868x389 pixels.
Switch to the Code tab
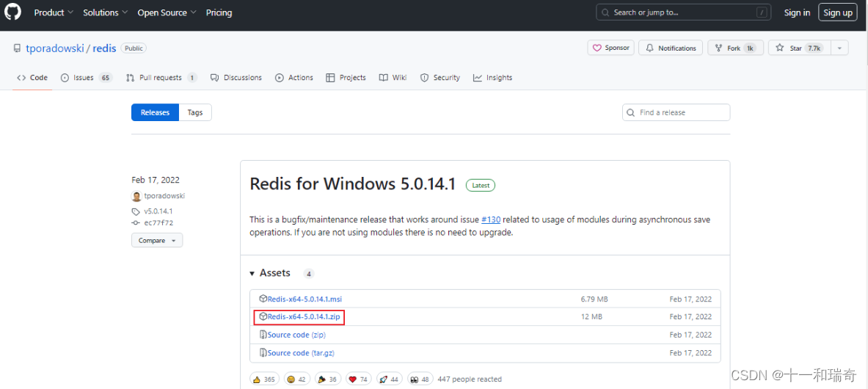pos(32,78)
